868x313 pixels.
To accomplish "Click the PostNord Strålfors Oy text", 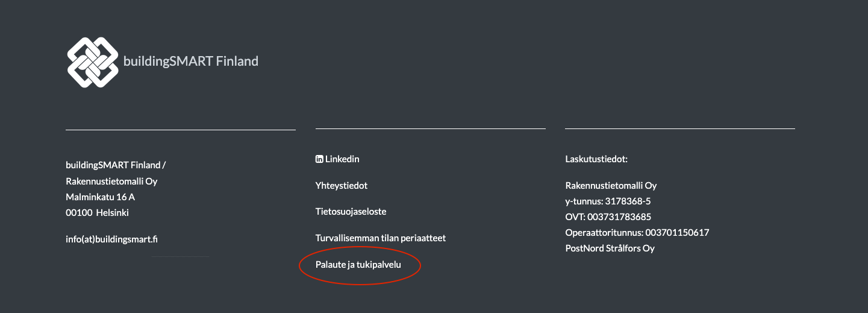I will click(610, 248).
